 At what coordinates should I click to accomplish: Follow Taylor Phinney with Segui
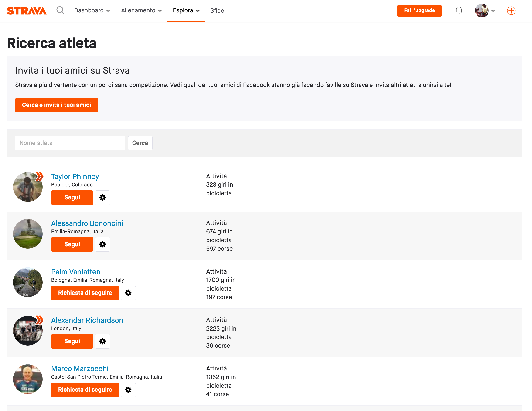coord(72,198)
